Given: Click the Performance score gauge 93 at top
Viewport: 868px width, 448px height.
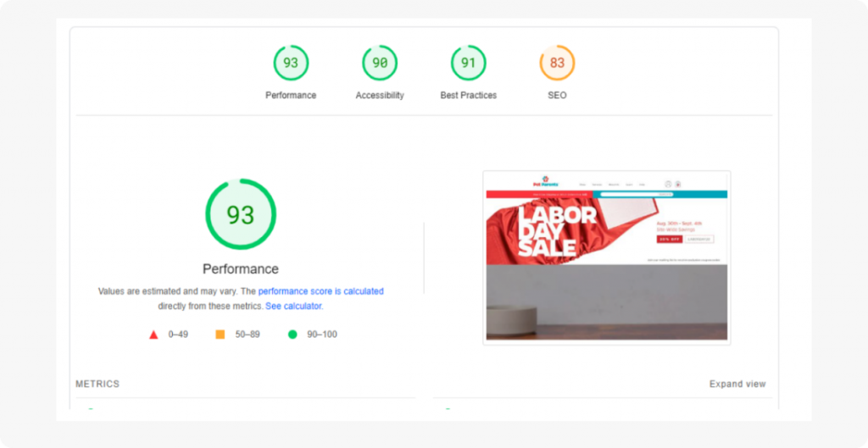Looking at the screenshot, I should click(x=291, y=63).
